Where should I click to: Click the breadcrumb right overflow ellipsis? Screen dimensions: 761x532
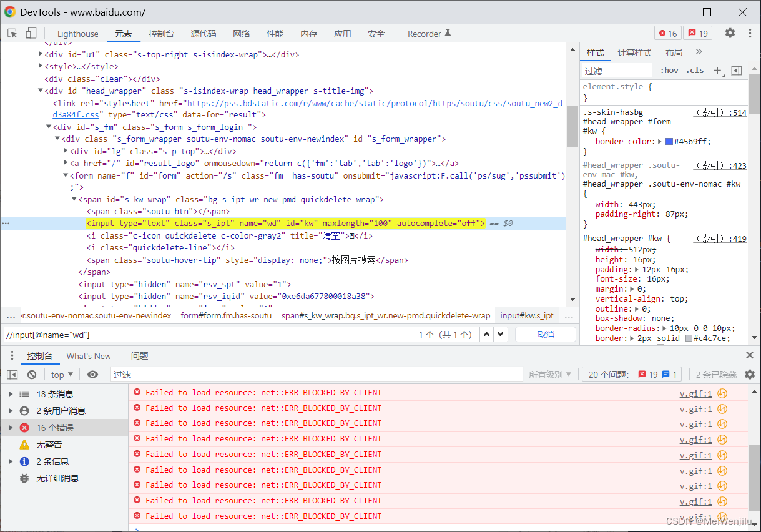(x=568, y=316)
